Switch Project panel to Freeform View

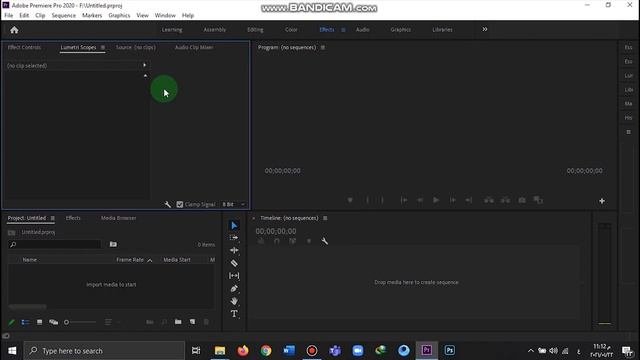click(x=53, y=322)
